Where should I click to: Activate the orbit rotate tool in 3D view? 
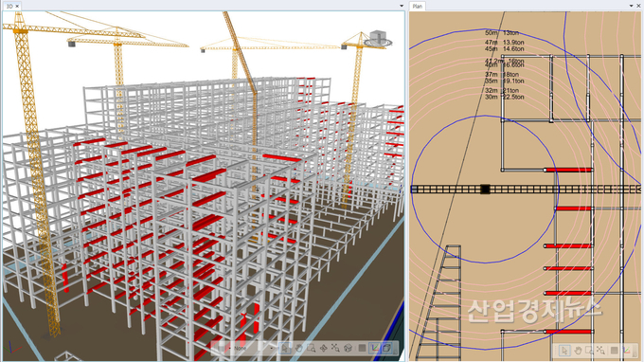point(324,348)
